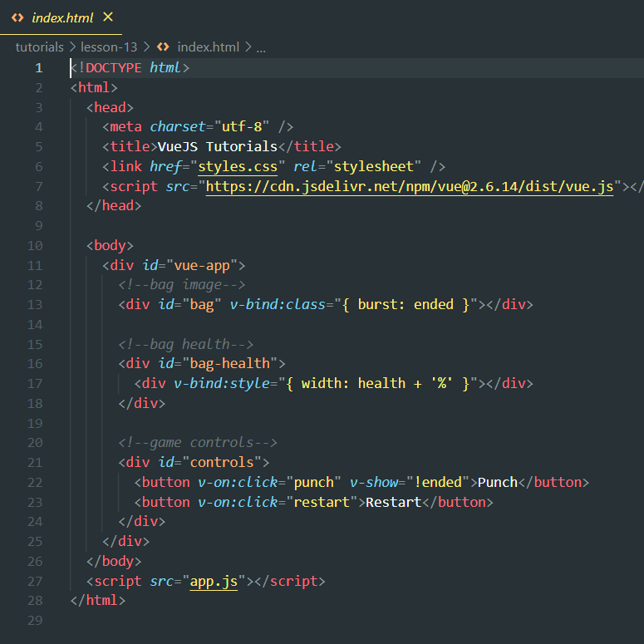Click the HTML file icon in the breadcrumb

tap(164, 47)
